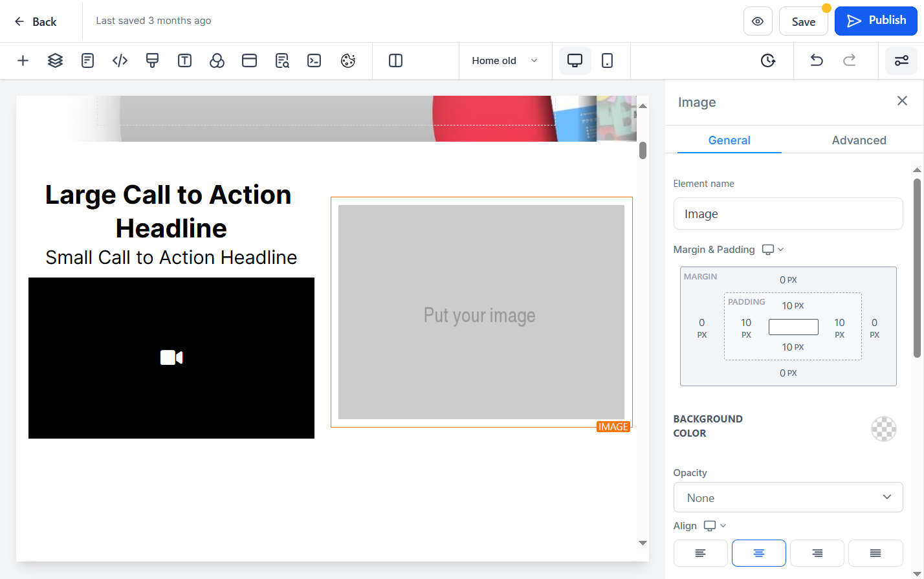Toggle the split columns layout icon

click(x=395, y=61)
